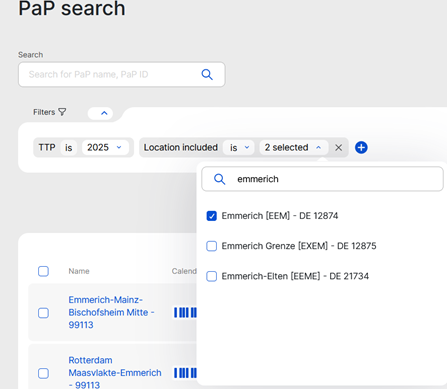
Task: Click the Filters funnel icon
Action: [62, 112]
